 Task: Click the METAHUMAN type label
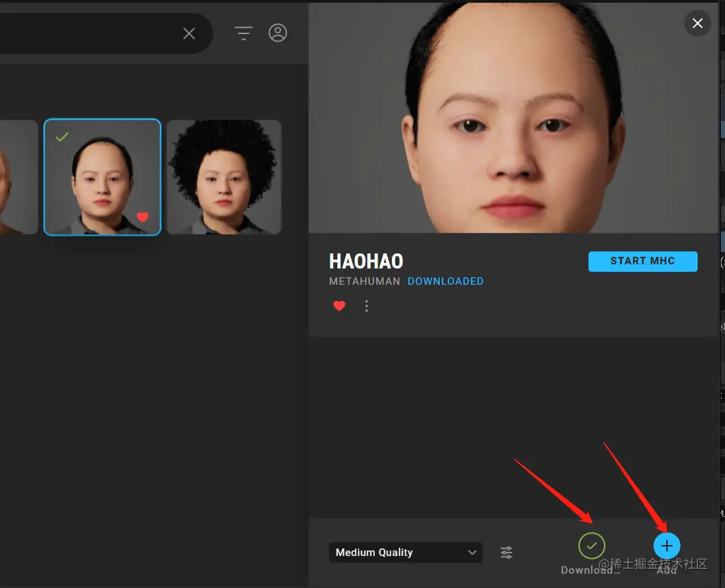click(365, 281)
